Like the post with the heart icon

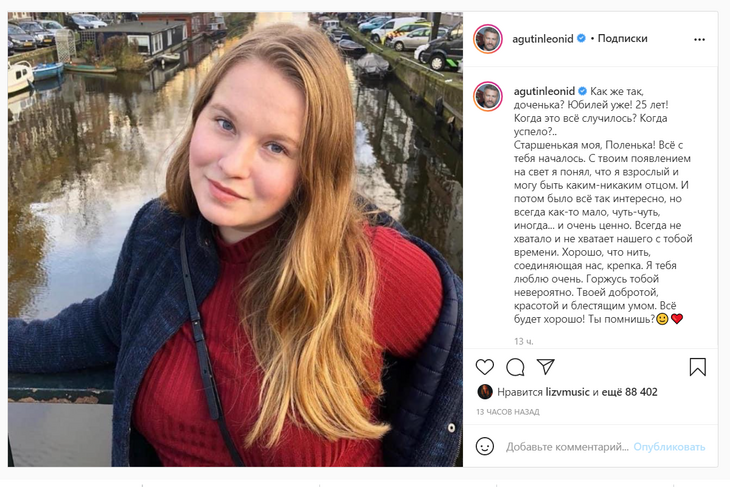click(x=485, y=367)
